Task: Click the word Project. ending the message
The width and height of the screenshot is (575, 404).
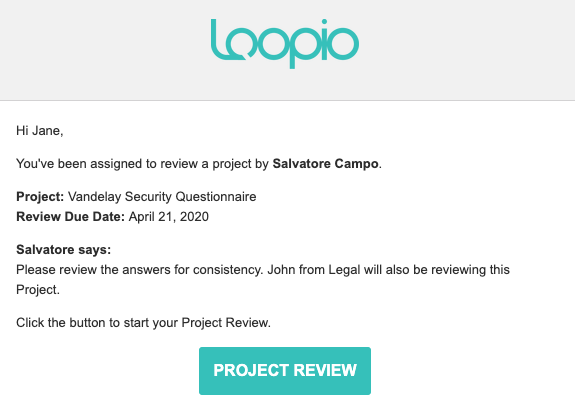Action: tap(38, 290)
